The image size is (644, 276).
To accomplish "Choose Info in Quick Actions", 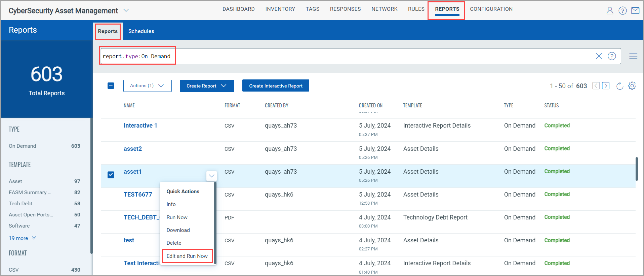I will [171, 204].
